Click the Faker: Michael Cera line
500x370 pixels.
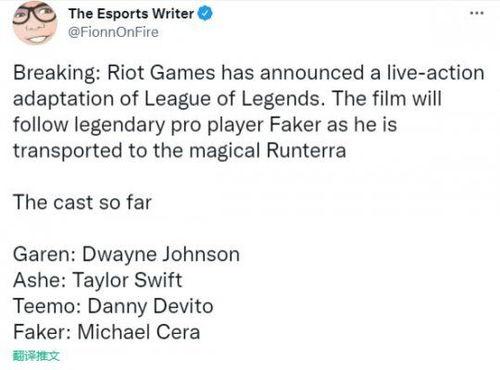pos(107,332)
